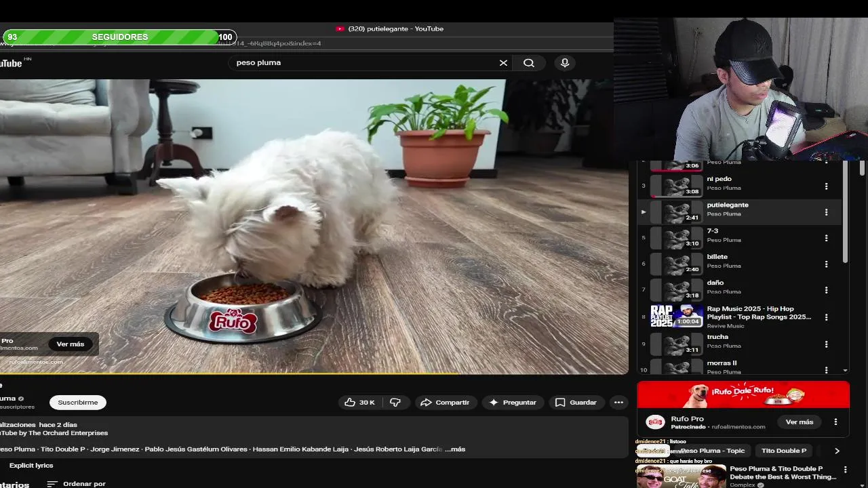Open options menu for 'putielegante' playlist item
The height and width of the screenshot is (488, 868).
pyautogui.click(x=826, y=212)
